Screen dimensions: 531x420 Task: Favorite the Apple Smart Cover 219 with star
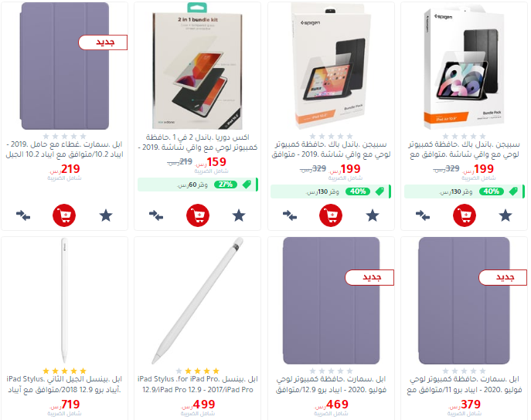(106, 215)
